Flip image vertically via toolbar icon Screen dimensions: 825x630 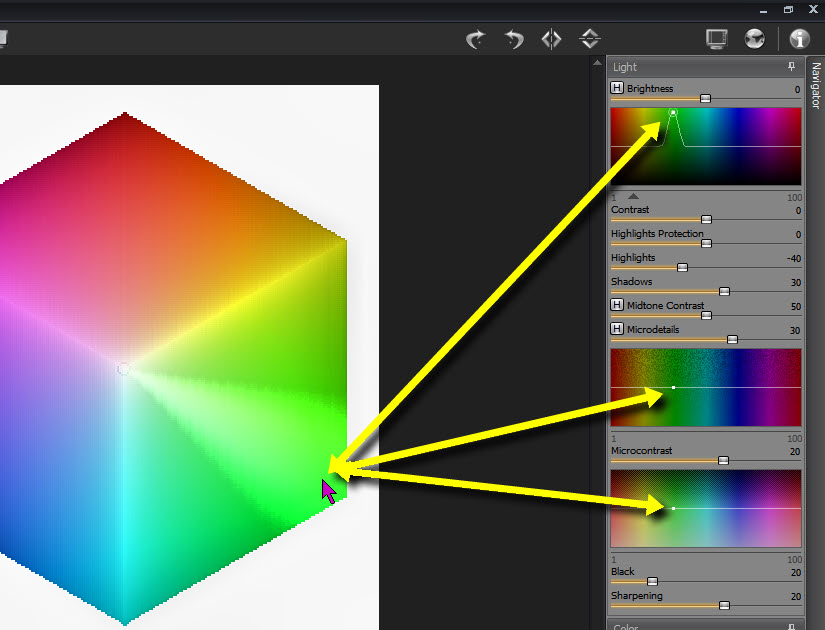click(590, 39)
